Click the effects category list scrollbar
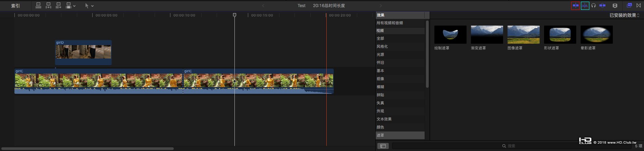Viewport: 644px width, 151px height. 427,54
